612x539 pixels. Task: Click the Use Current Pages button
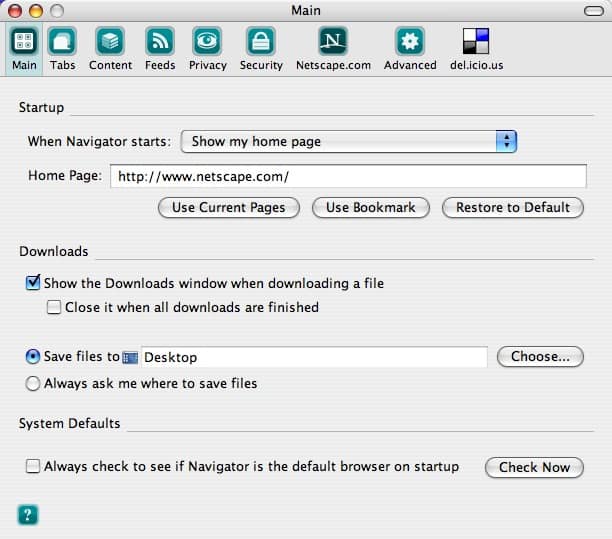[228, 207]
